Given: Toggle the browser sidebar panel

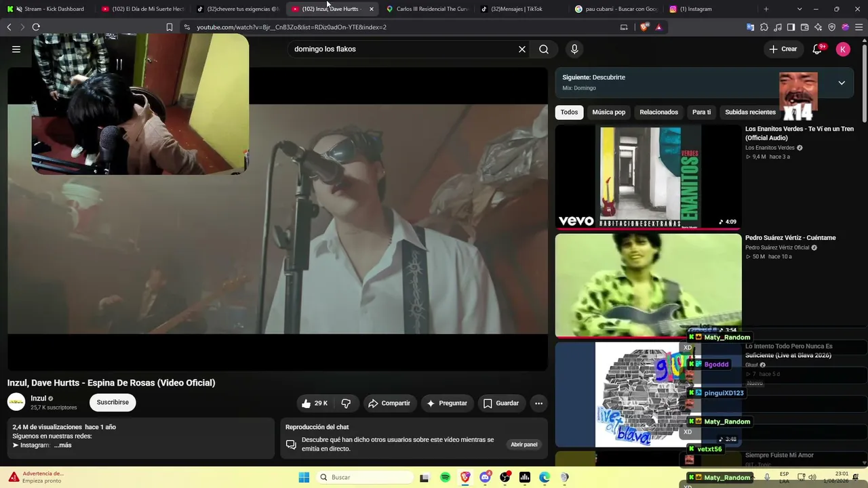Looking at the screenshot, I should (x=791, y=27).
